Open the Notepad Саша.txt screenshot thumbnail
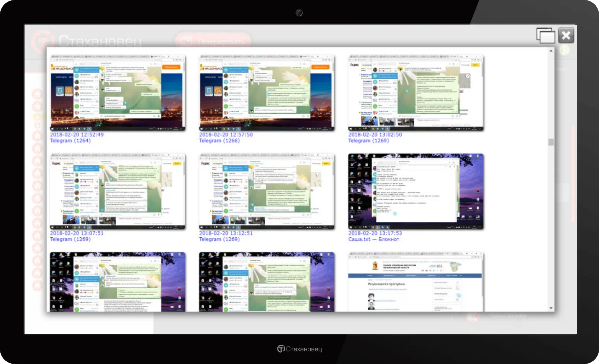599x364 pixels. click(x=416, y=191)
